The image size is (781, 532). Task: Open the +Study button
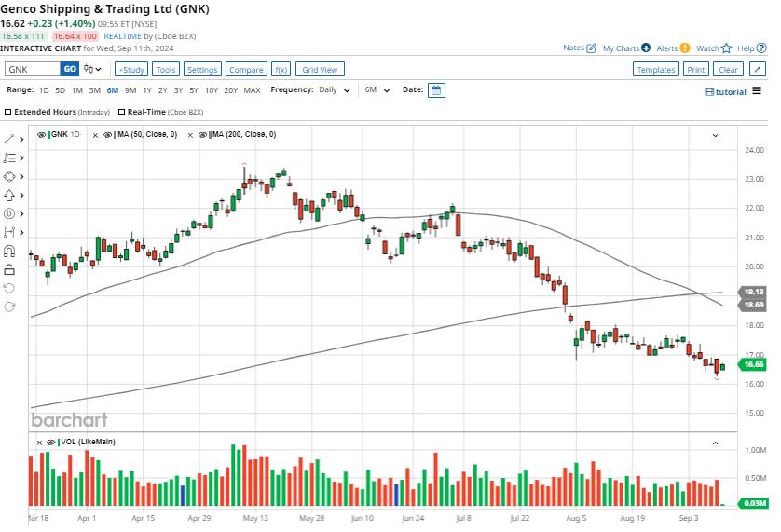pyautogui.click(x=131, y=70)
